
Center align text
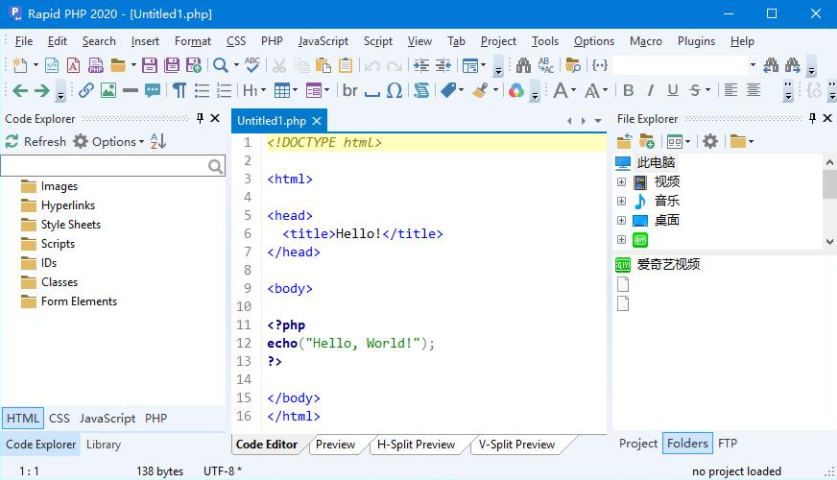(753, 91)
